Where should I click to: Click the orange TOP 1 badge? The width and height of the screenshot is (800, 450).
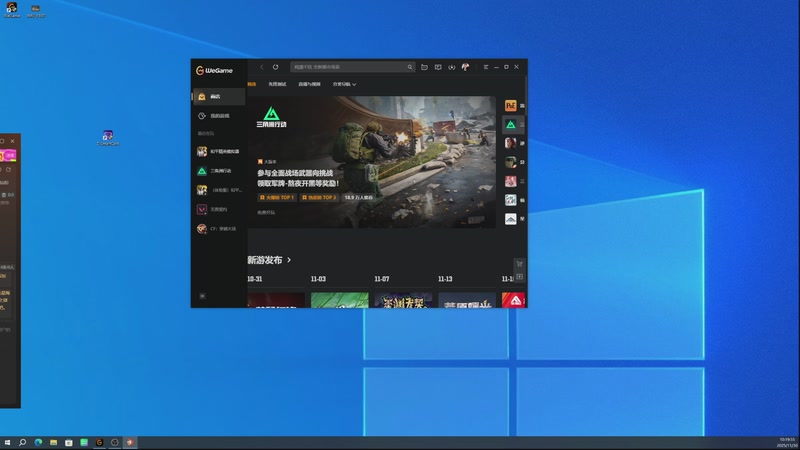coord(277,197)
